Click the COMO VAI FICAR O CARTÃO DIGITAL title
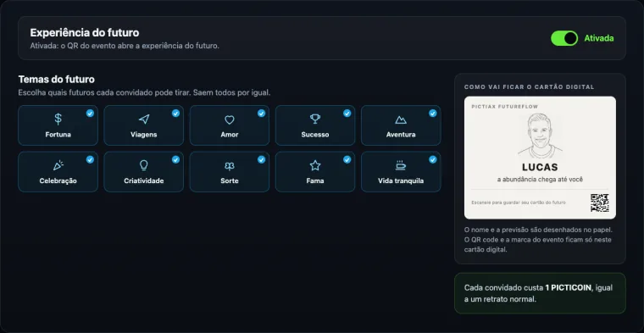This screenshot has height=333, width=644. click(x=529, y=87)
